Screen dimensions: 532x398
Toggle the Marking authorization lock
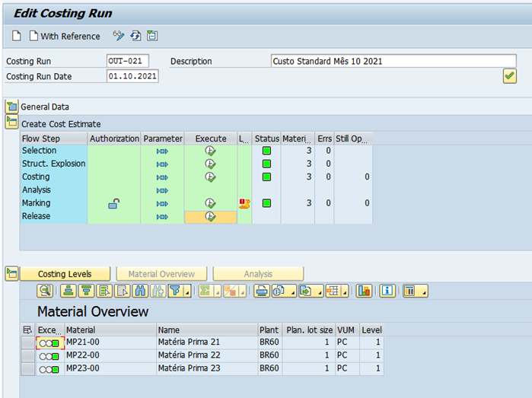(113, 203)
